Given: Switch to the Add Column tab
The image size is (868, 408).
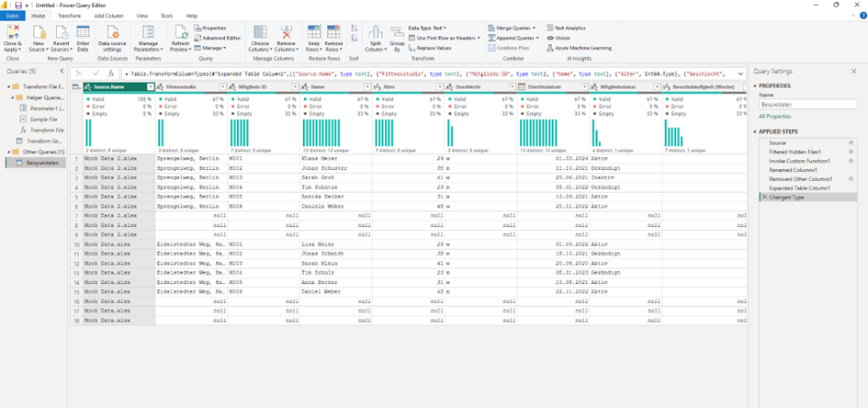Looking at the screenshot, I should (x=108, y=16).
